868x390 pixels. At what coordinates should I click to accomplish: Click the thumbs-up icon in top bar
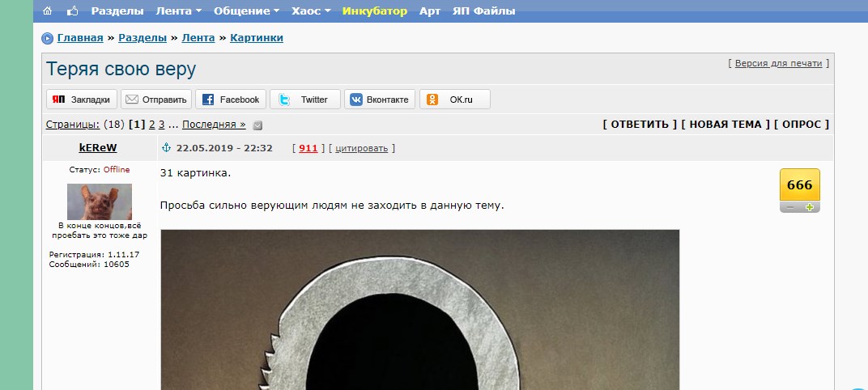(73, 11)
